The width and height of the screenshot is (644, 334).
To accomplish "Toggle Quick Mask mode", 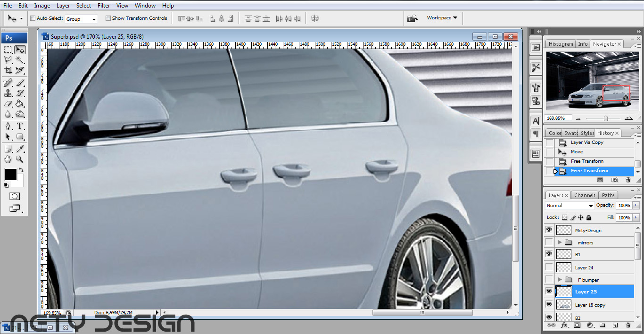I will (x=14, y=196).
